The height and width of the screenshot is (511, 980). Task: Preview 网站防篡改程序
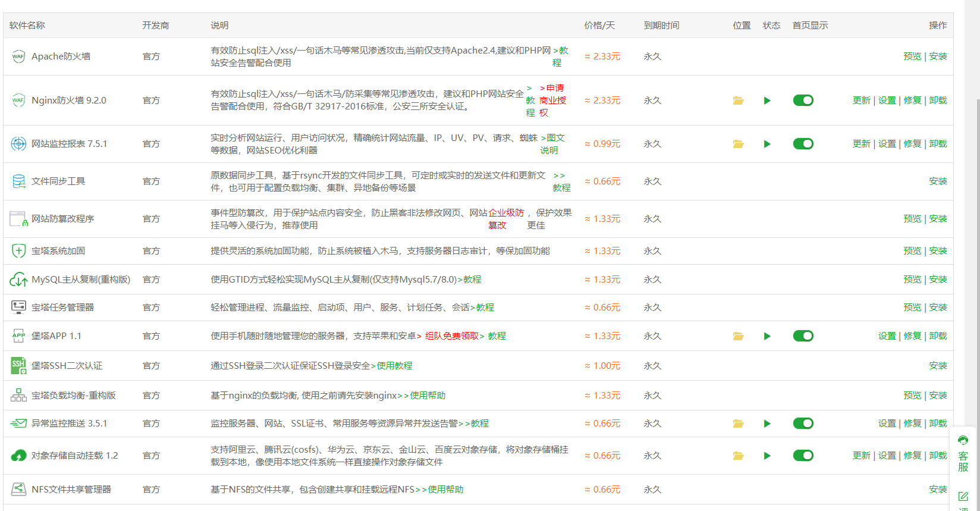click(x=912, y=219)
